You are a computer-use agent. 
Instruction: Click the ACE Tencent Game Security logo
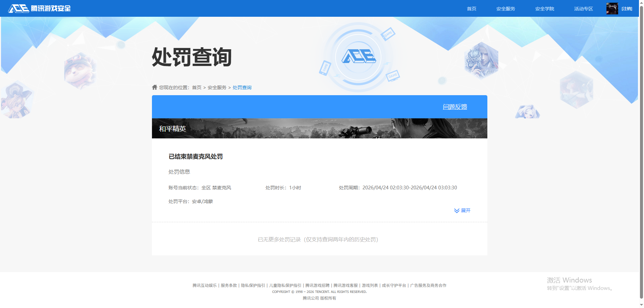coord(40,8)
